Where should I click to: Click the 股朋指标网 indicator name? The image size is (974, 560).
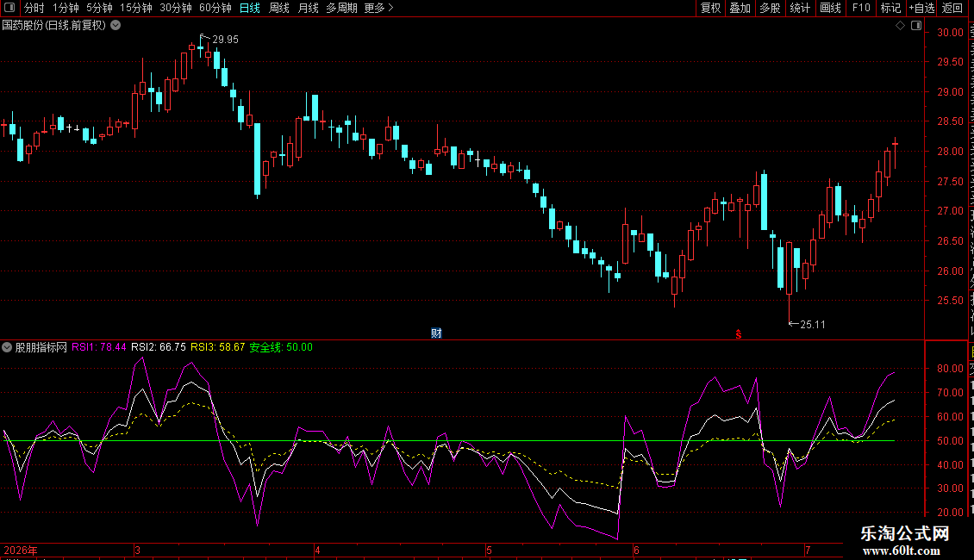[41, 347]
